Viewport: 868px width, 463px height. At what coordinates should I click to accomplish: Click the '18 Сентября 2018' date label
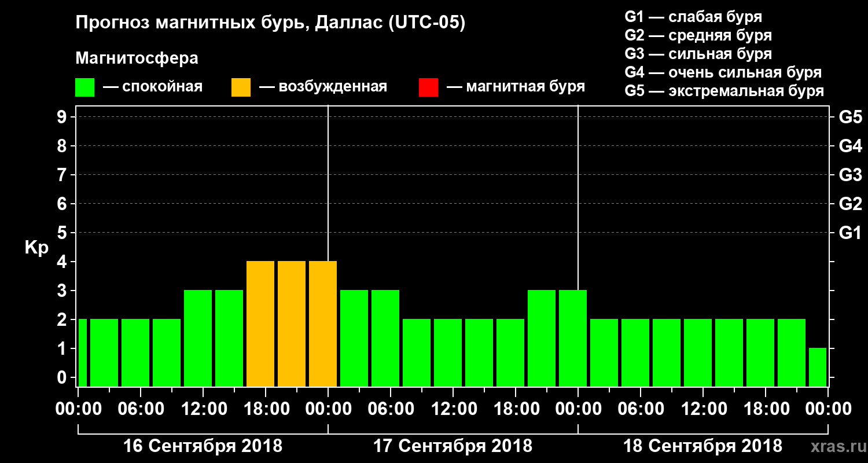tap(703, 446)
